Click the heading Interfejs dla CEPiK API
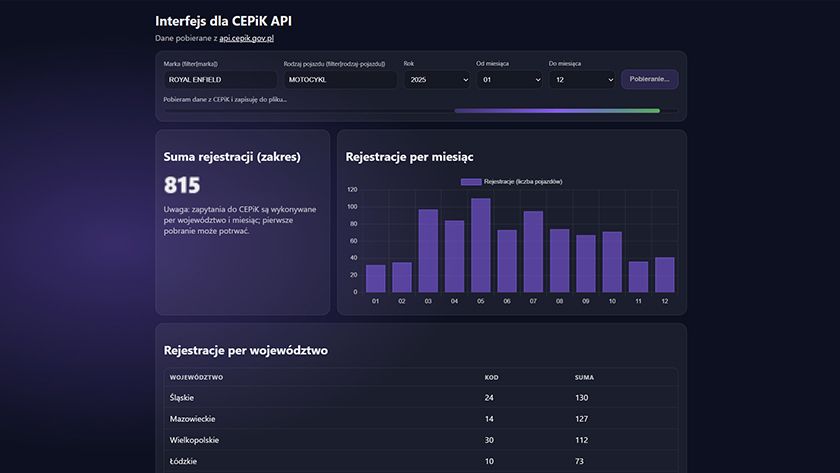 pos(223,21)
